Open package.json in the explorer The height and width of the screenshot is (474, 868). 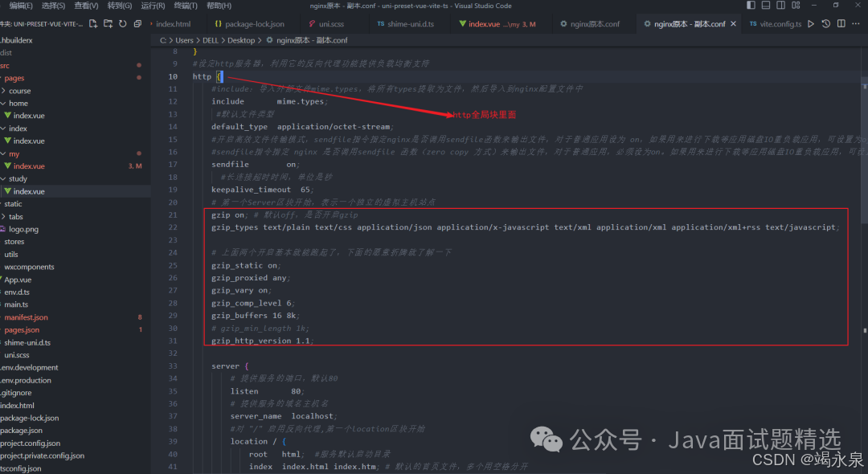(21, 431)
